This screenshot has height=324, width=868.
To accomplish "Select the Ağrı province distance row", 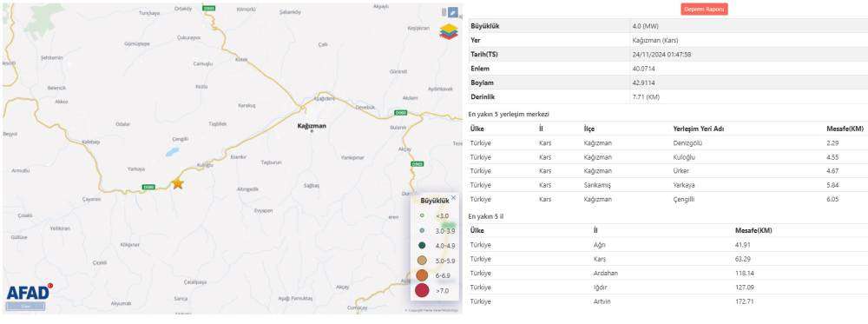I will (x=667, y=245).
